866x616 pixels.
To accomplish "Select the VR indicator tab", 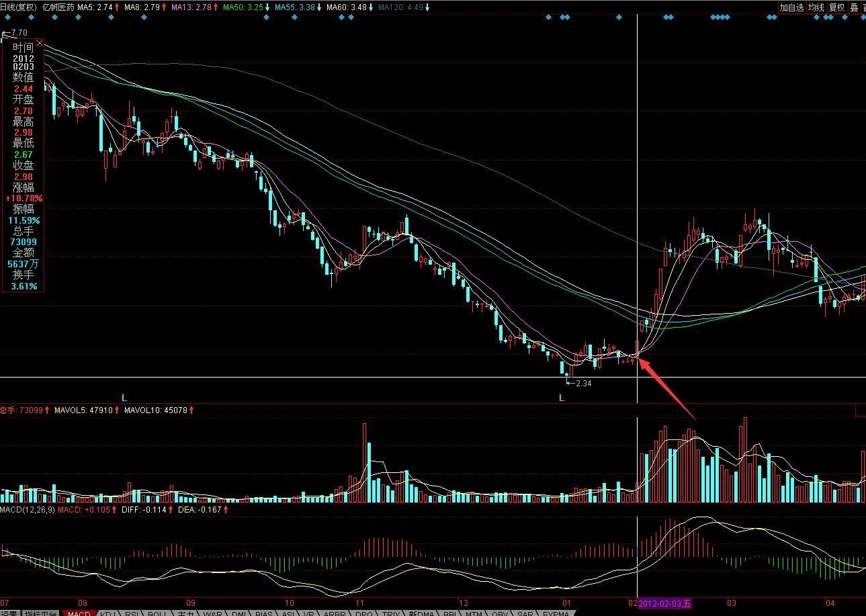I will click(310, 613).
